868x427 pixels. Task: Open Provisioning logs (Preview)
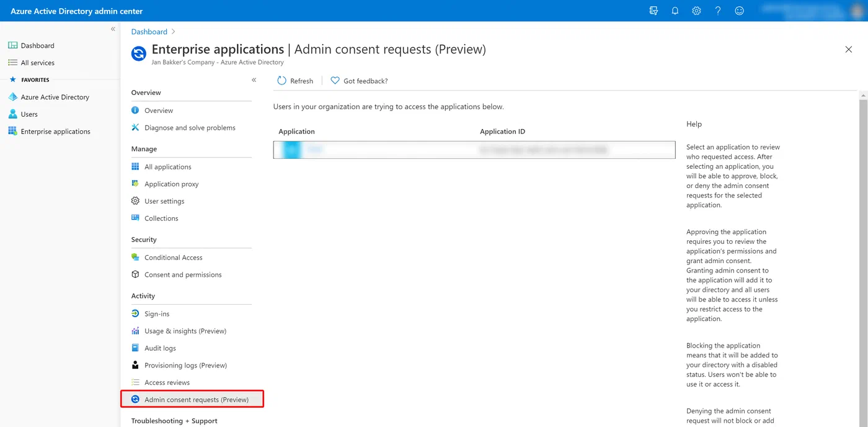pos(186,366)
